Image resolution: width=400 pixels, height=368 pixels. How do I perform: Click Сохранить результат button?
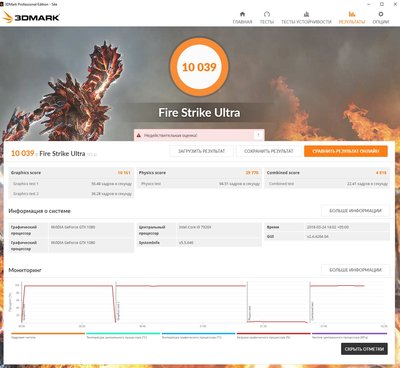pyautogui.click(x=269, y=151)
